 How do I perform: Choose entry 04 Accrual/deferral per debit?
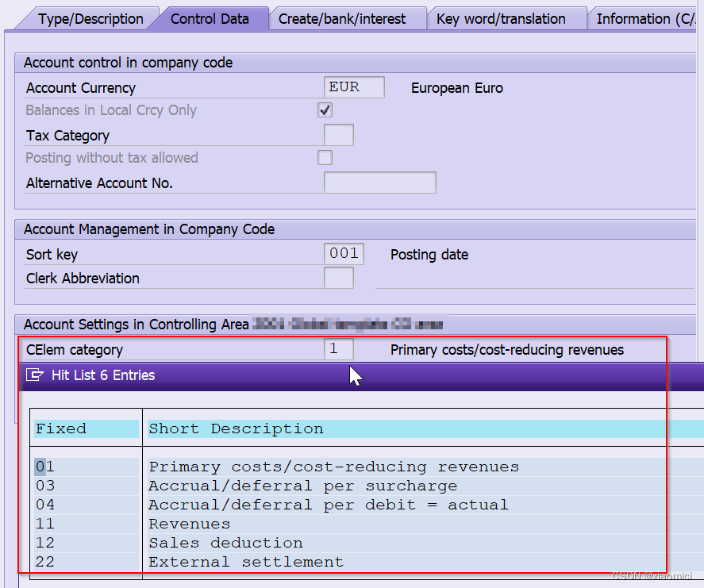tap(238, 505)
